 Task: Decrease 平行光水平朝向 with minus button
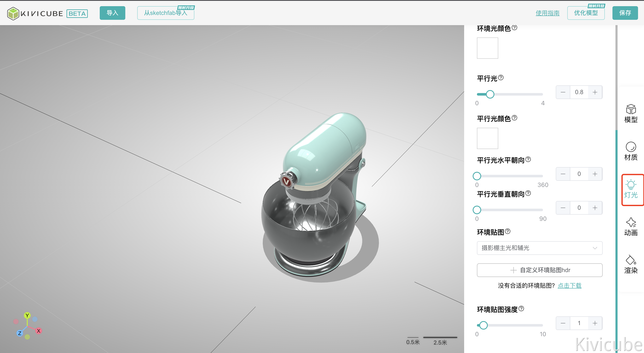click(563, 174)
